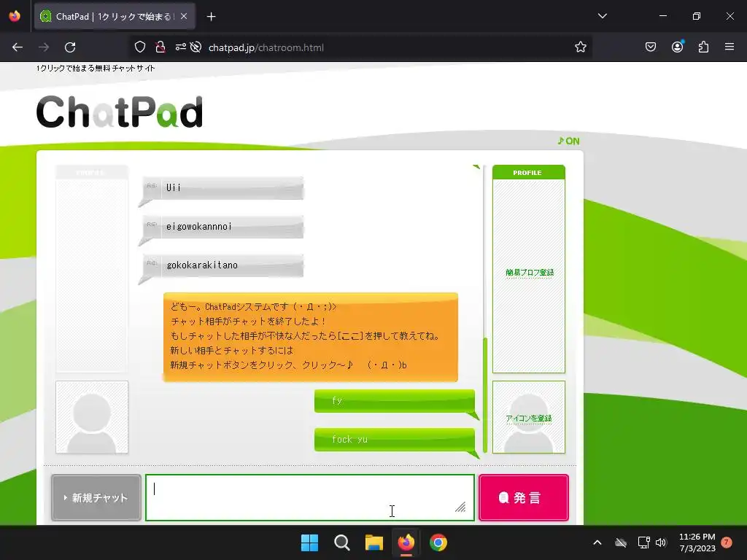
Task: Click the textarea resize grip
Action: pyautogui.click(x=460, y=507)
